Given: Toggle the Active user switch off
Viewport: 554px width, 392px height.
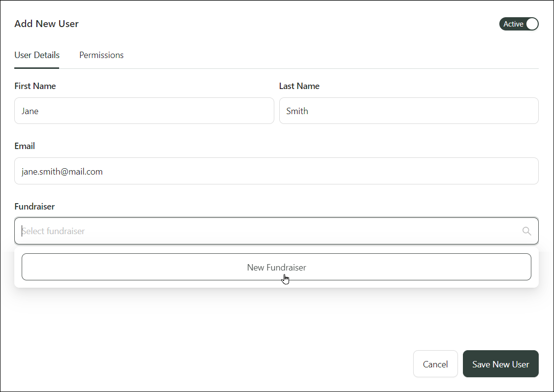Looking at the screenshot, I should pyautogui.click(x=519, y=24).
